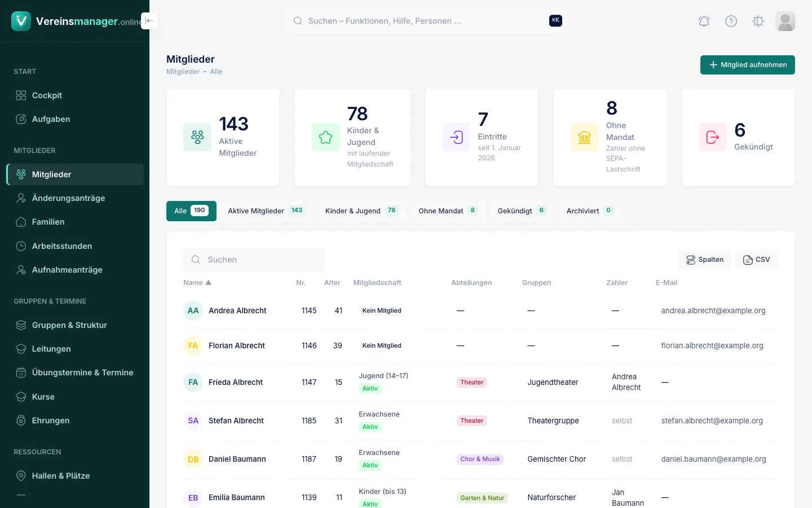Screen dimensions: 812x508
Task: Open the help question mark icon
Action: tap(731, 21)
